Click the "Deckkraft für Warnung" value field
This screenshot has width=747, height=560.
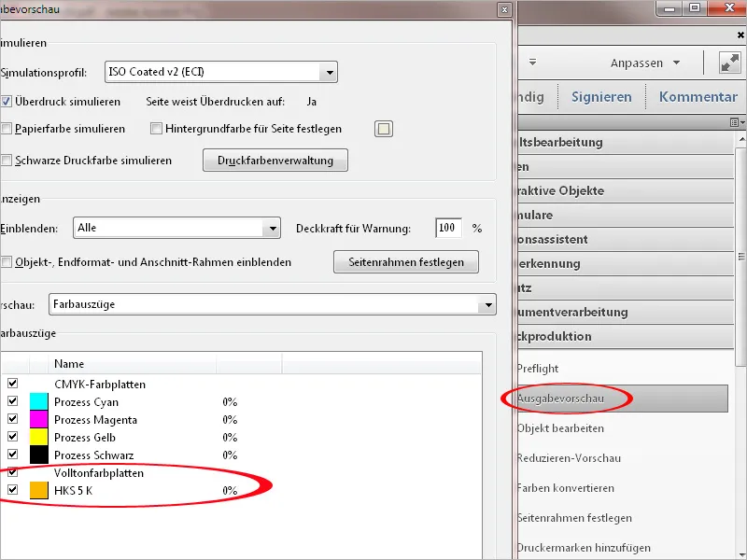pos(447,228)
